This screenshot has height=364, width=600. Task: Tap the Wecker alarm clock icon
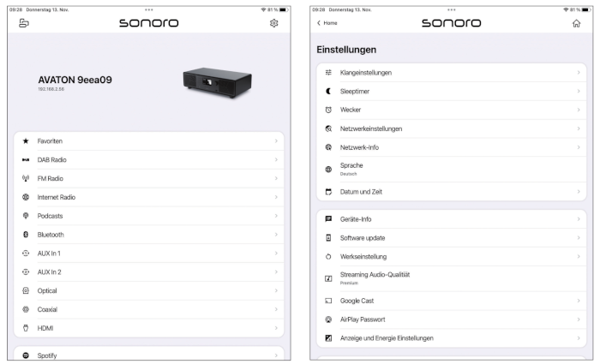328,110
